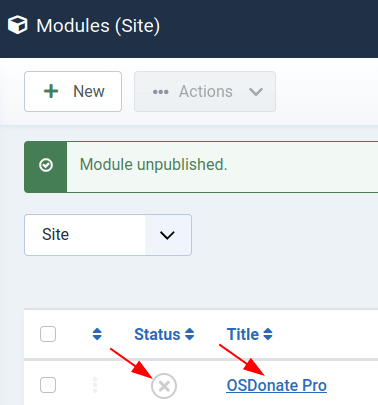Click the Module unpublished notification message

click(x=153, y=165)
